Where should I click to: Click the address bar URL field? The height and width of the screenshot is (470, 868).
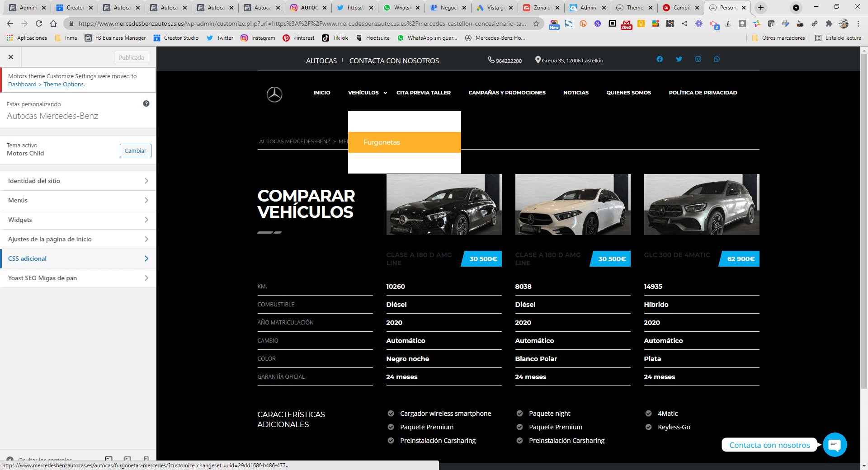click(302, 23)
